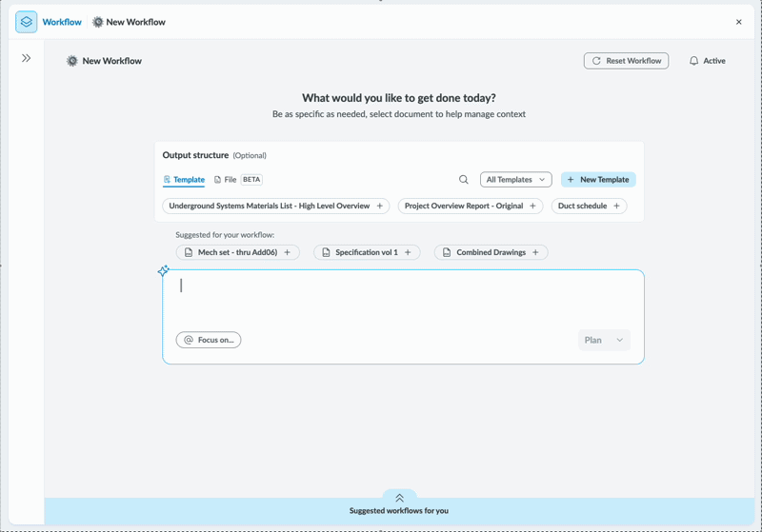762x532 pixels.
Task: Switch to the File BETA tab
Action: 237,180
